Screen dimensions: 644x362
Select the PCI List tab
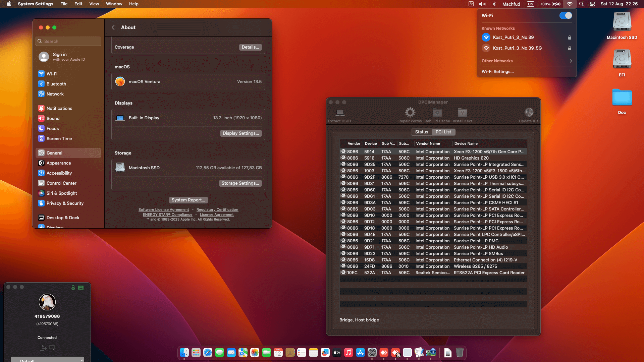[x=443, y=132]
